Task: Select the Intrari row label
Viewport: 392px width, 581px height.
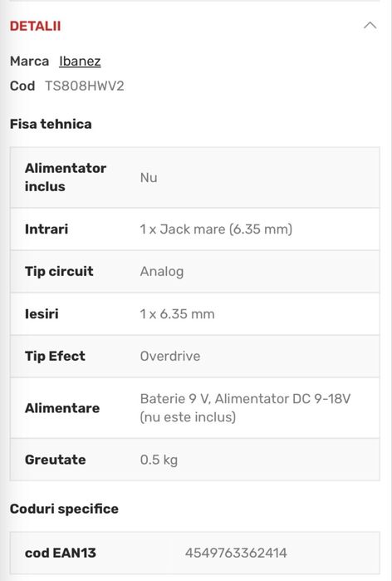Action: pos(47,229)
